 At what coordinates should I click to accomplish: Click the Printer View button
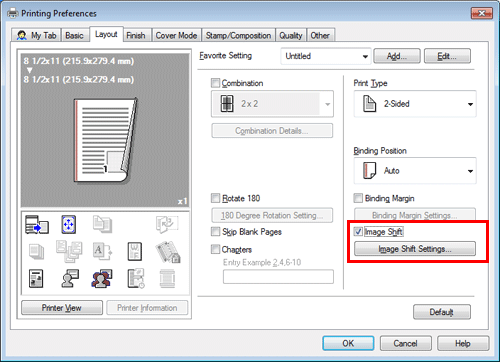[62, 308]
